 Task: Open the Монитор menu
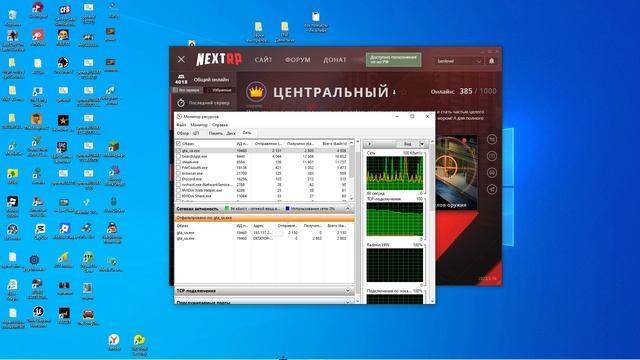coord(199,125)
